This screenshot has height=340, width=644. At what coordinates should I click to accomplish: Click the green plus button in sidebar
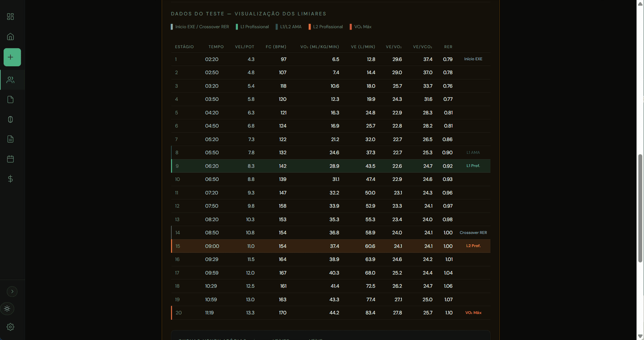12,57
